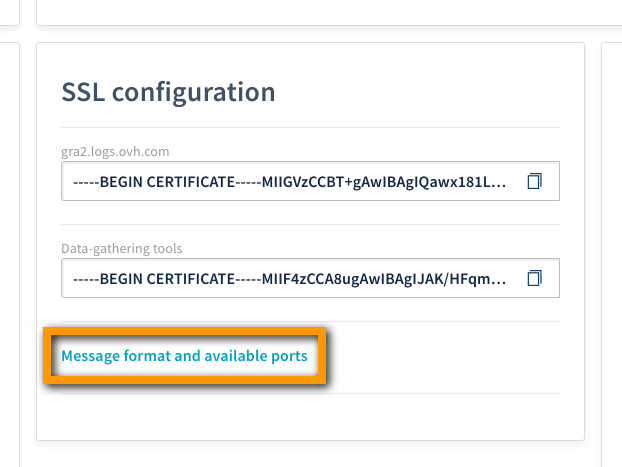
Task: Click the clipboard icon beside the MIIF4zCCA8 certificate
Action: [534, 277]
